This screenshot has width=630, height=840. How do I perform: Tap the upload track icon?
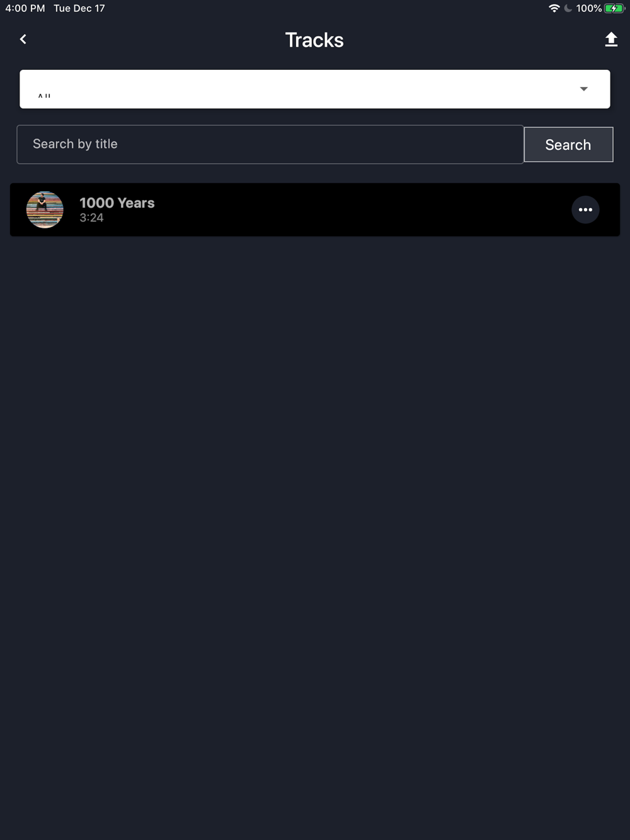point(611,40)
